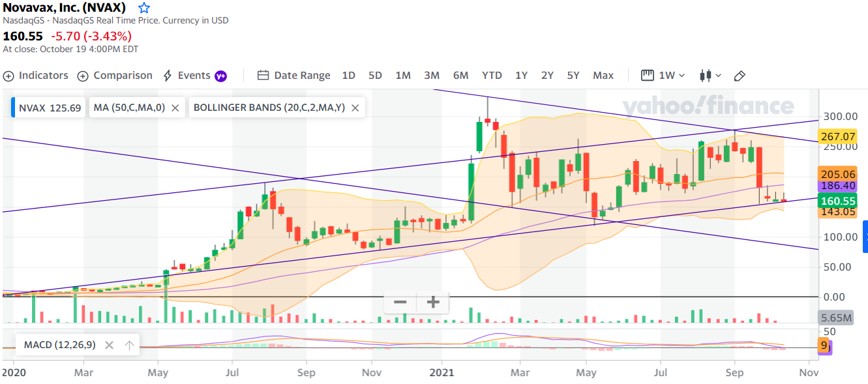The height and width of the screenshot is (384, 868).
Task: Open the Comparison tool
Action: [115, 76]
